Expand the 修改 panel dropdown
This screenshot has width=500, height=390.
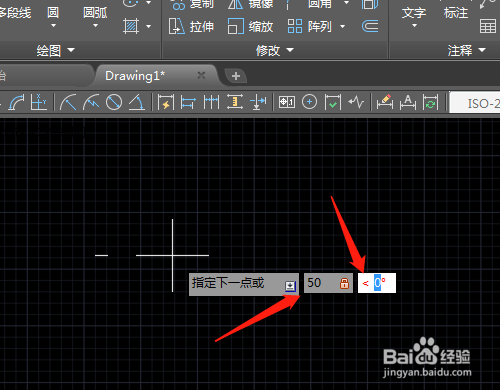(x=290, y=50)
